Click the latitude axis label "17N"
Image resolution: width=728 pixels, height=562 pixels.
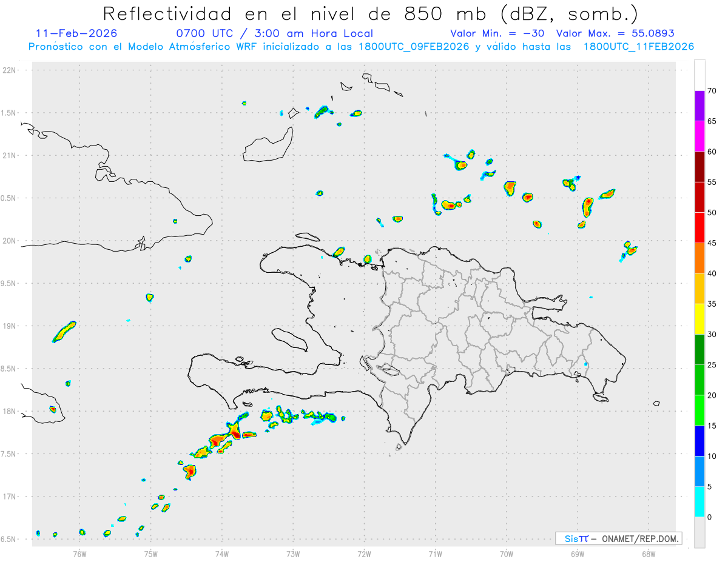click(10, 497)
